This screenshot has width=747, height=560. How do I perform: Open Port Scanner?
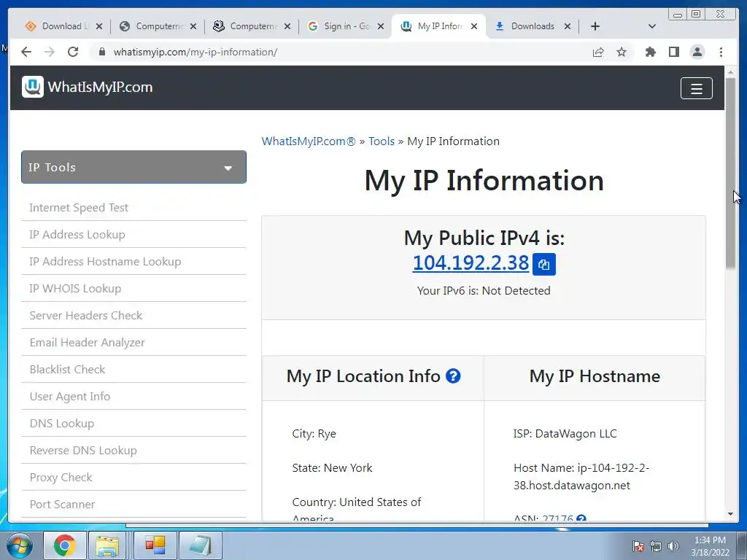(62, 505)
